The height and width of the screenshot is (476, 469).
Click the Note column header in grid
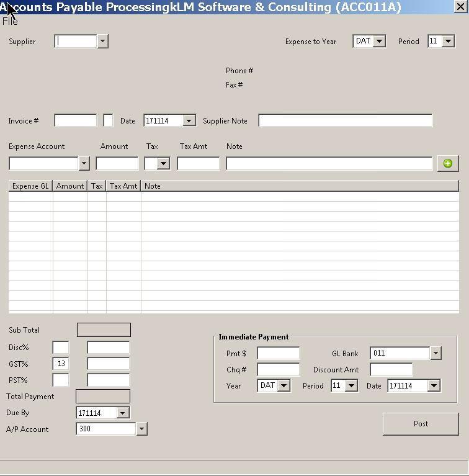(300, 186)
